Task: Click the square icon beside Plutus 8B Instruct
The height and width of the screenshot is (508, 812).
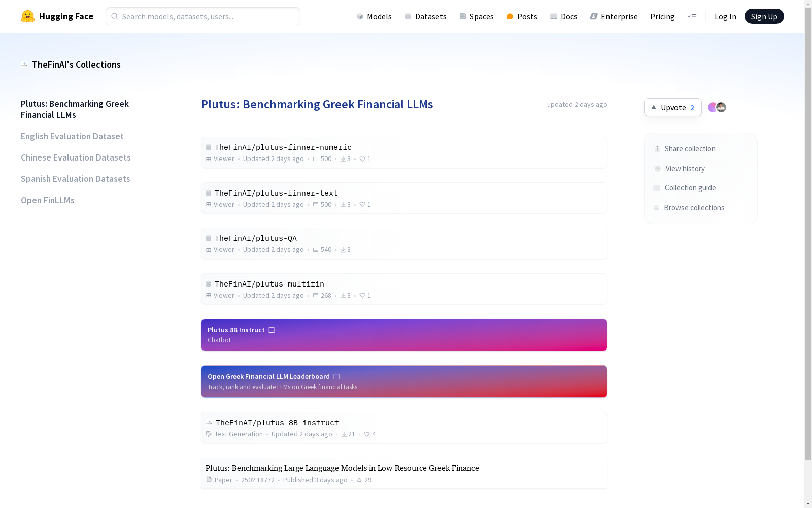Action: coord(272,330)
